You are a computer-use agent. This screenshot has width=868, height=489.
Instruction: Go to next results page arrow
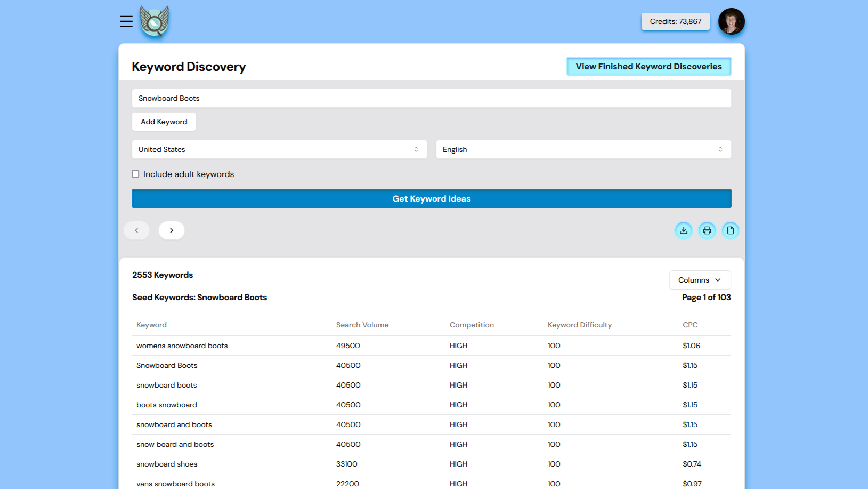point(172,230)
